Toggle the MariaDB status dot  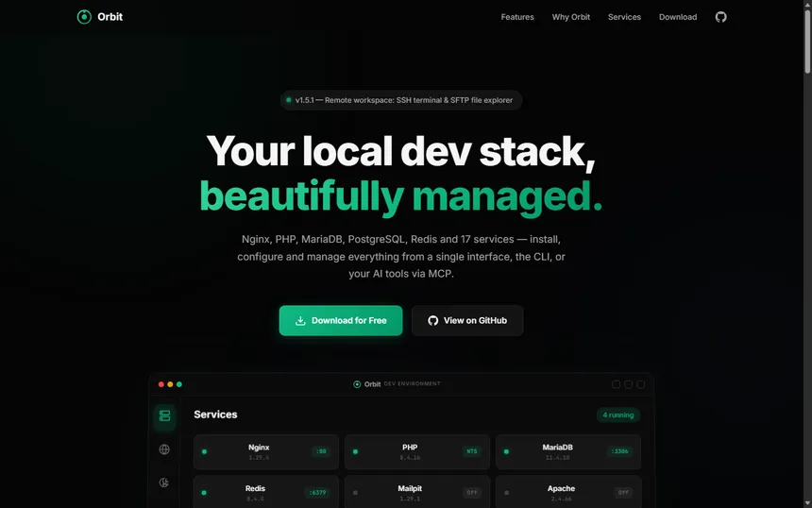click(x=506, y=451)
